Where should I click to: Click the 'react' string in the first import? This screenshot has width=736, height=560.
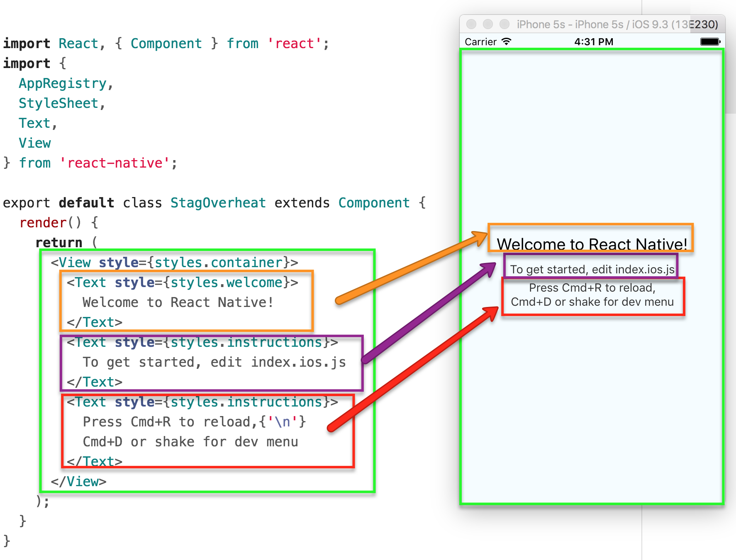click(x=295, y=44)
